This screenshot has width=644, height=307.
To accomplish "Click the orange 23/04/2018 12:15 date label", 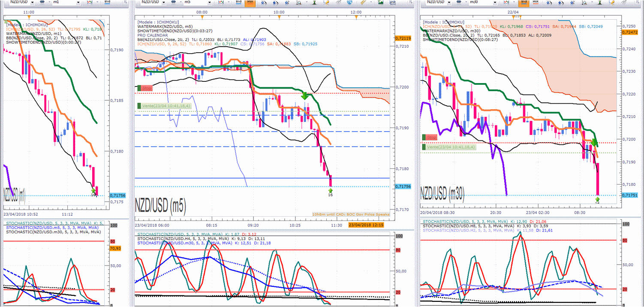I will pyautogui.click(x=366, y=224).
